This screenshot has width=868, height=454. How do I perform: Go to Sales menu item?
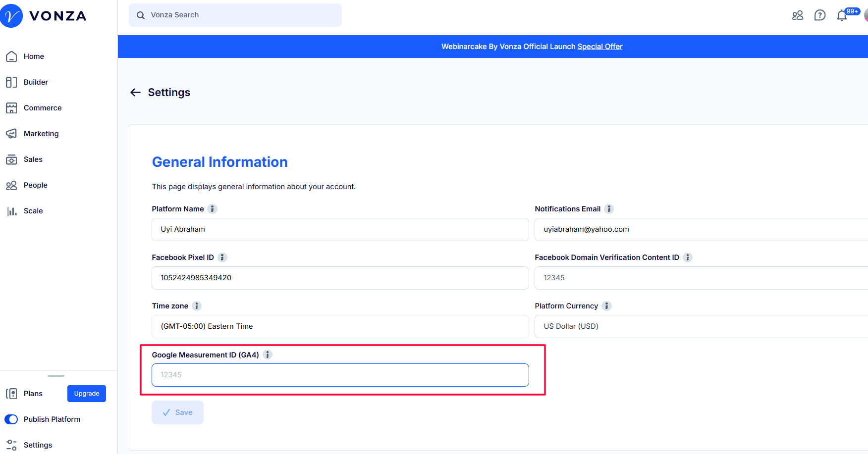point(33,159)
